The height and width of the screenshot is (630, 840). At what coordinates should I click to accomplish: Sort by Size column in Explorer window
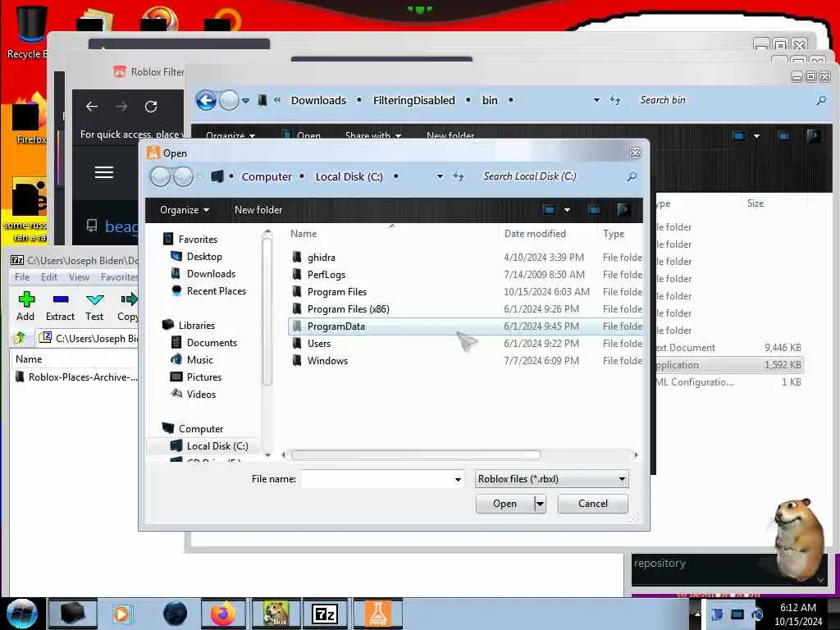point(756,203)
